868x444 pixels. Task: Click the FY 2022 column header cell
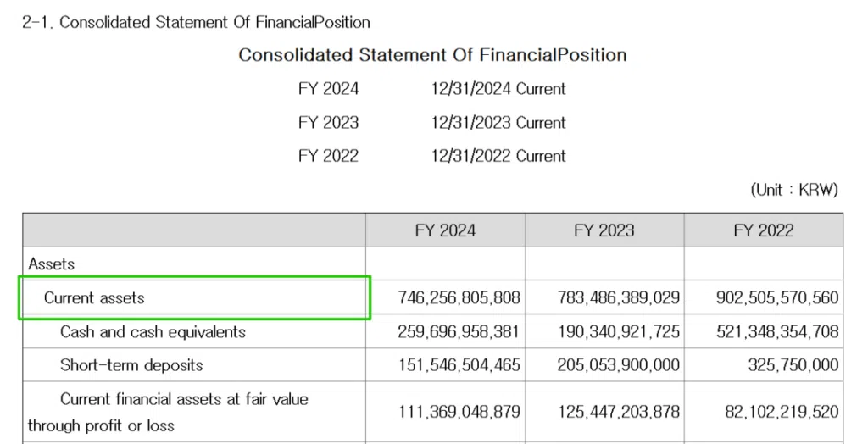tap(763, 230)
